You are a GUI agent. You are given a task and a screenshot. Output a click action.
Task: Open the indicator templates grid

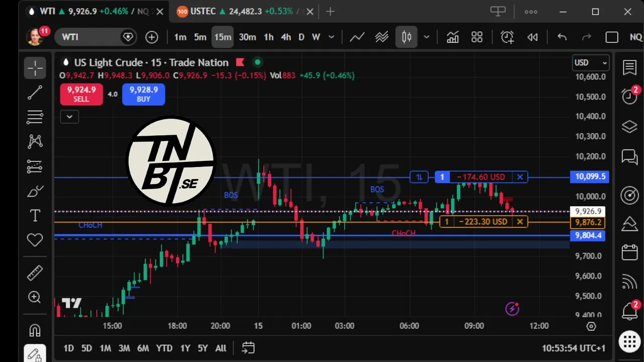[477, 37]
